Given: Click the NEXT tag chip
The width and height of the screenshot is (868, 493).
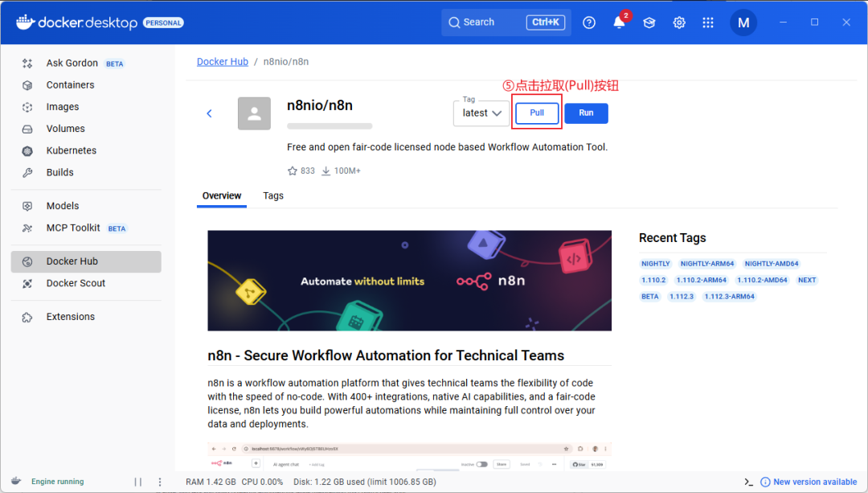Looking at the screenshot, I should point(807,281).
